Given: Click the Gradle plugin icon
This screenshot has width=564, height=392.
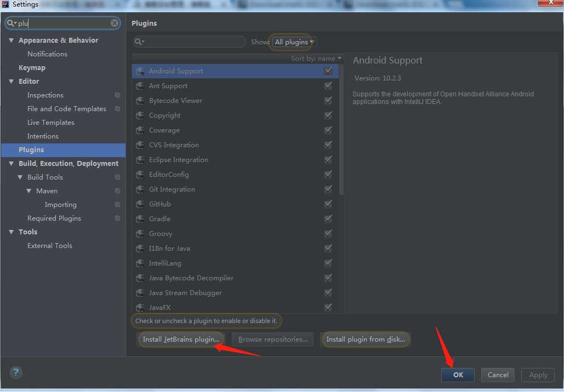Looking at the screenshot, I should 140,219.
